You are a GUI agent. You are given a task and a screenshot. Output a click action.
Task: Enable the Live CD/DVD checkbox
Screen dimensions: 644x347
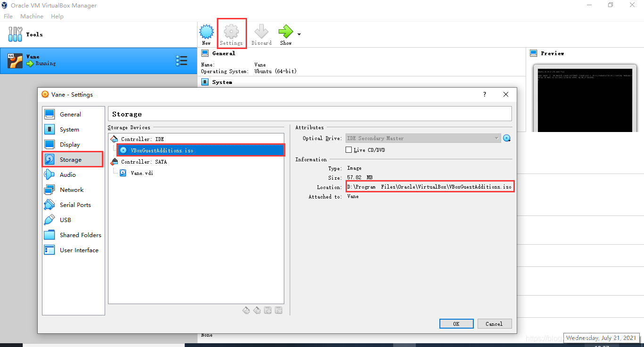[349, 150]
